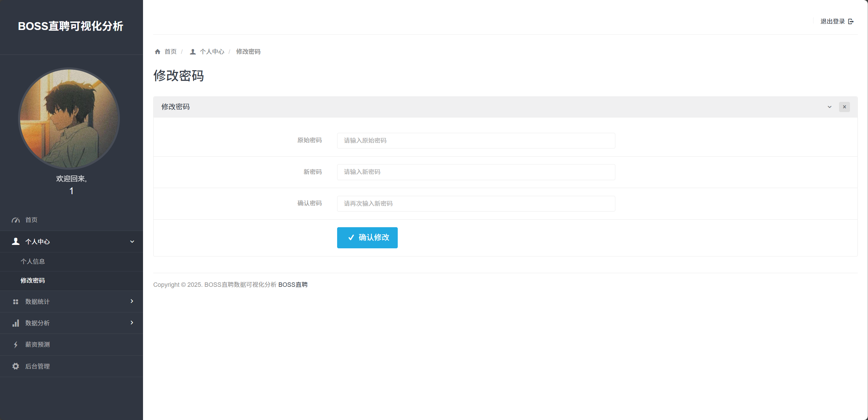Click the bar chart icon beside 数据分析

16,323
